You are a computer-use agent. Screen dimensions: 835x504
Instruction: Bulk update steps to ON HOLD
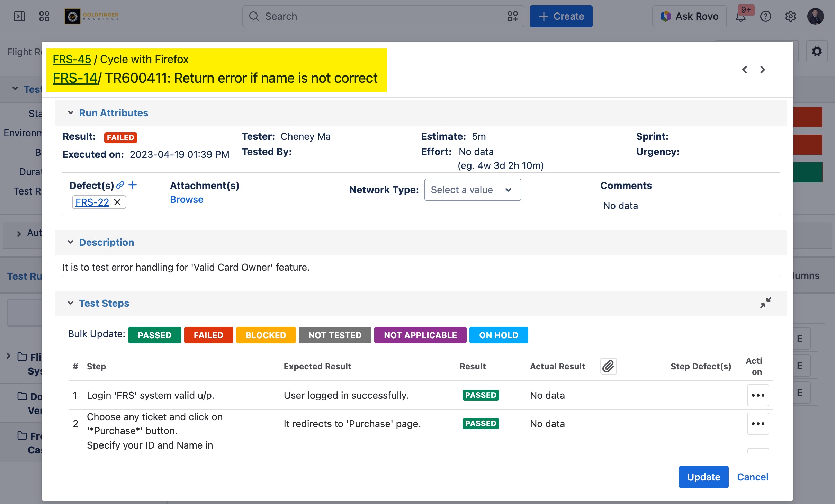point(499,335)
